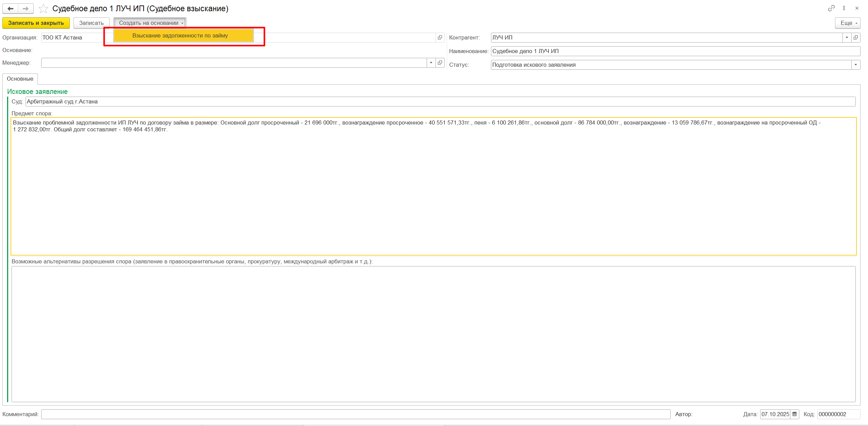Click the Наименование field
Screen dimensions: 868x426
pos(675,51)
